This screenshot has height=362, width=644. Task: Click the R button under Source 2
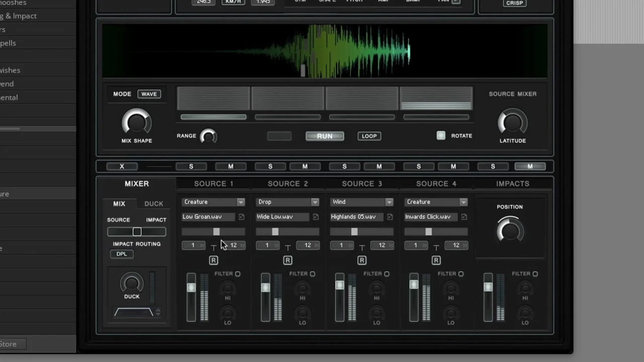coord(288,260)
